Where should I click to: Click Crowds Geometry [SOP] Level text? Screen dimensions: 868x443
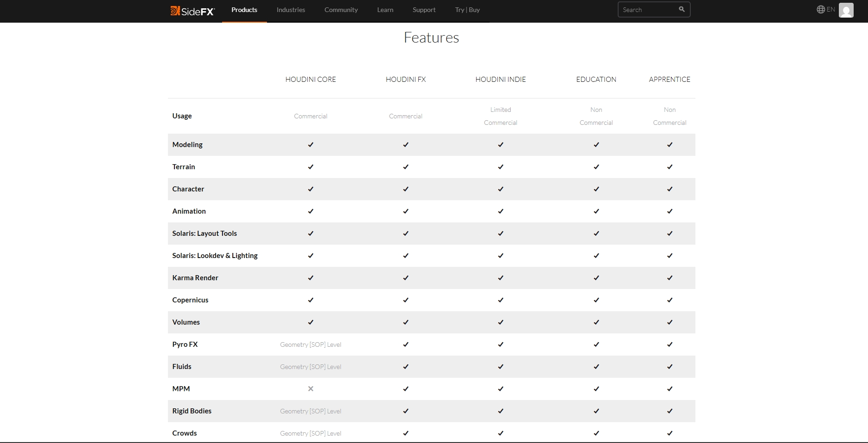coord(310,433)
